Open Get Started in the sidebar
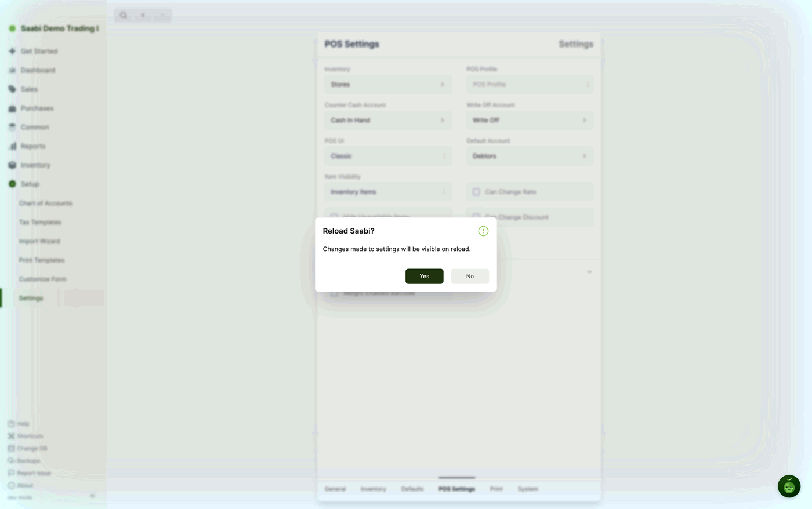The width and height of the screenshot is (812, 509). click(x=39, y=51)
